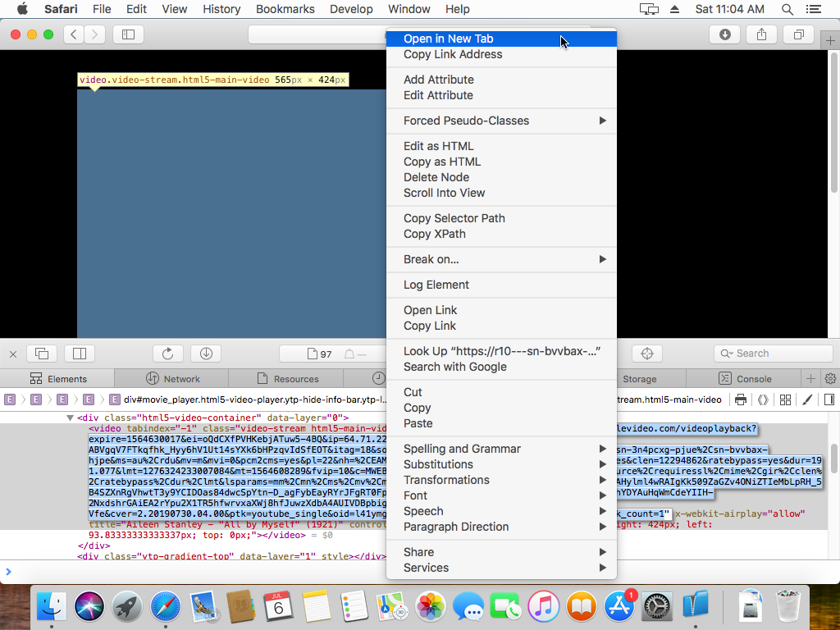
Task: Click the Safari Share toolbar button
Action: (x=761, y=34)
